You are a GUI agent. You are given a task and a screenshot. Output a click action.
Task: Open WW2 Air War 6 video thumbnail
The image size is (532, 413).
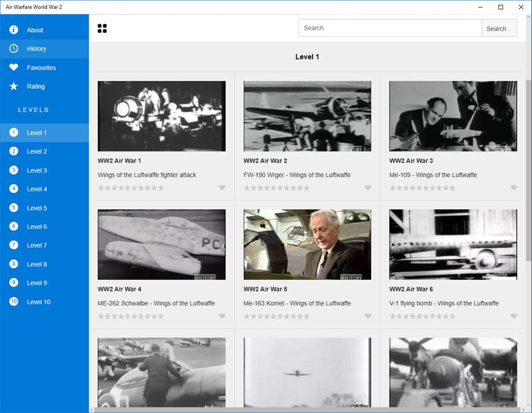(x=453, y=244)
